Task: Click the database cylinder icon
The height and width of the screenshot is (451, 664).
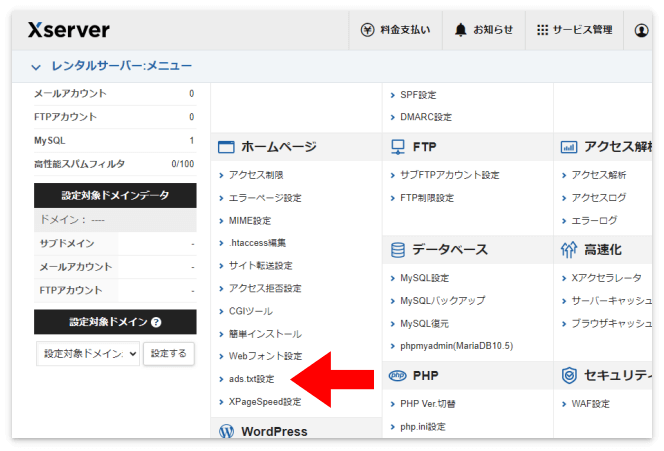Action: (x=398, y=250)
